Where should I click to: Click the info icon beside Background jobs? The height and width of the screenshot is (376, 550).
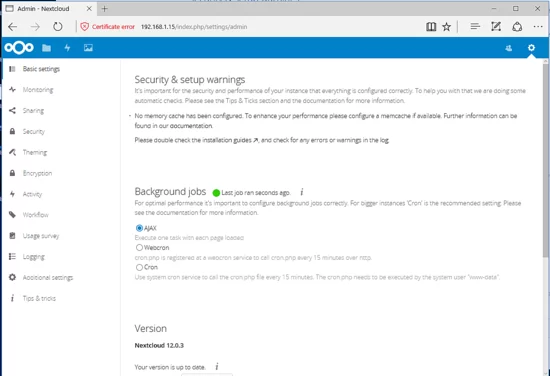tap(302, 192)
